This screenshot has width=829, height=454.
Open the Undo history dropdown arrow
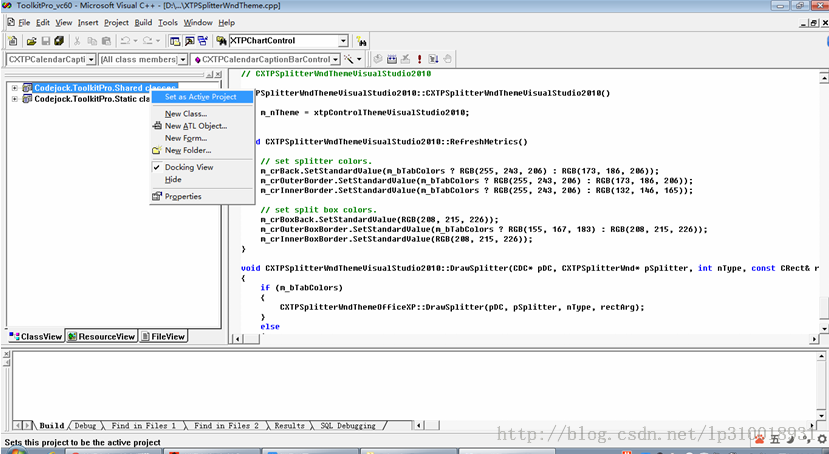tap(135, 41)
